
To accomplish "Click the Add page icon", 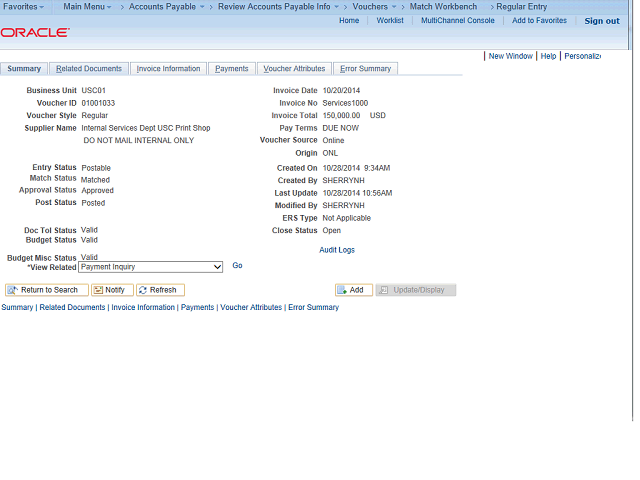I will pos(342,290).
